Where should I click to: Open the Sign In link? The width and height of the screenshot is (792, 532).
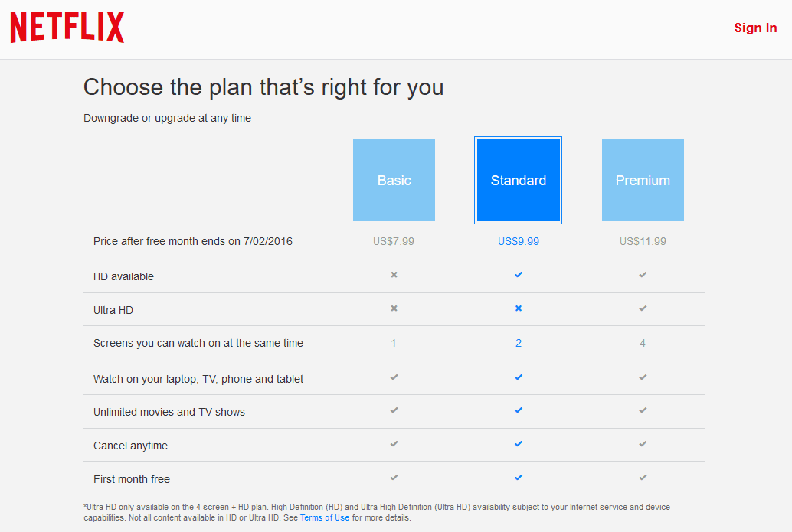coord(755,28)
